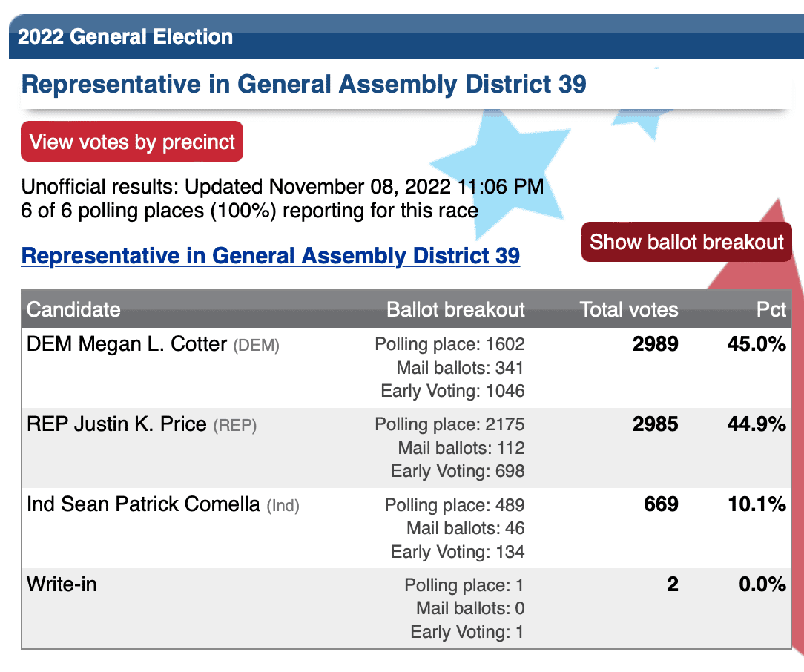Toggle the Show ballot breakout button
The image size is (804, 672).
tap(687, 242)
